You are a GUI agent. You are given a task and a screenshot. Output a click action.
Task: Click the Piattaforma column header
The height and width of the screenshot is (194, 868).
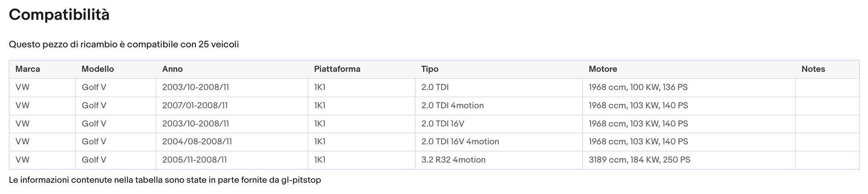(x=337, y=69)
